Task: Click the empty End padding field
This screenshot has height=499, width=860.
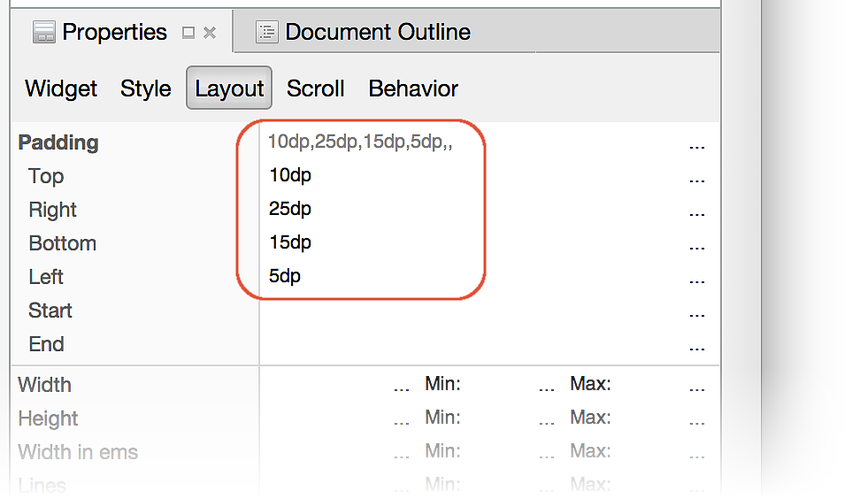Action: tap(470, 345)
